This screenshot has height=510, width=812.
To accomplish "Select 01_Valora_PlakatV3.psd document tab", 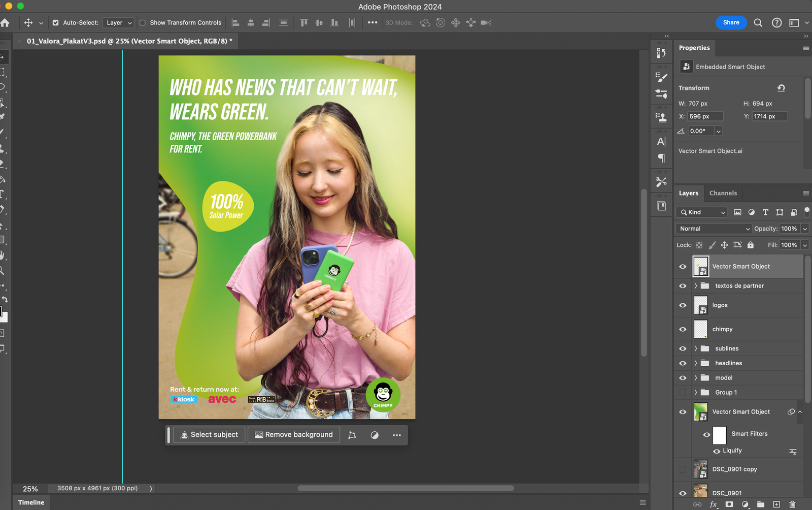I will click(129, 41).
